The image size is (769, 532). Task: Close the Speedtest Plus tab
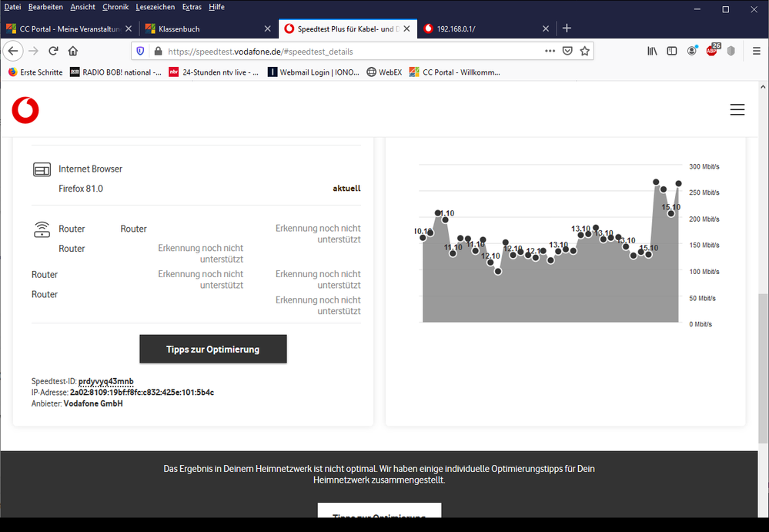click(x=406, y=29)
